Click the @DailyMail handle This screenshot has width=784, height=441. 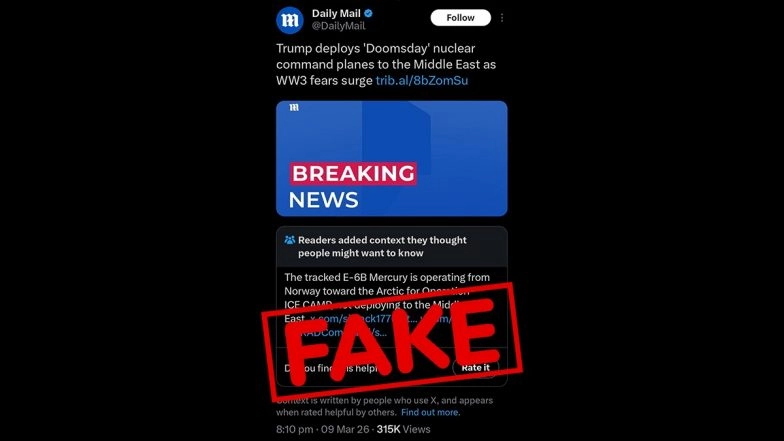click(x=338, y=26)
